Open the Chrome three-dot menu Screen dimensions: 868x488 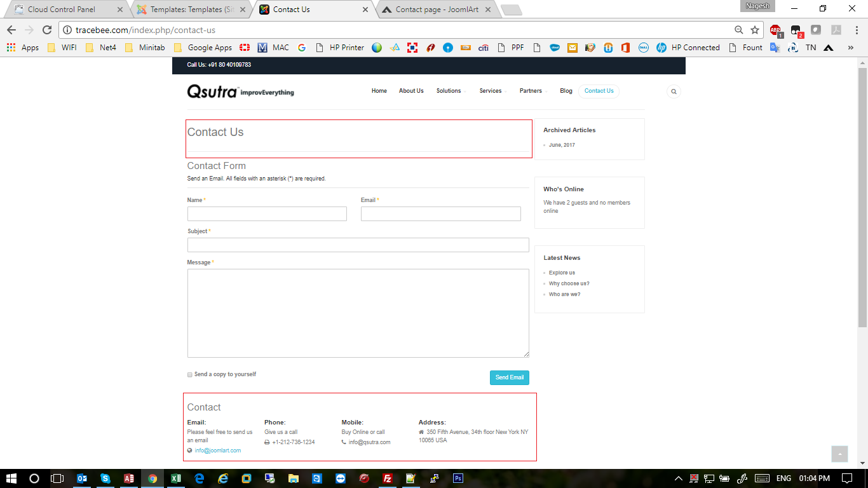[855, 30]
